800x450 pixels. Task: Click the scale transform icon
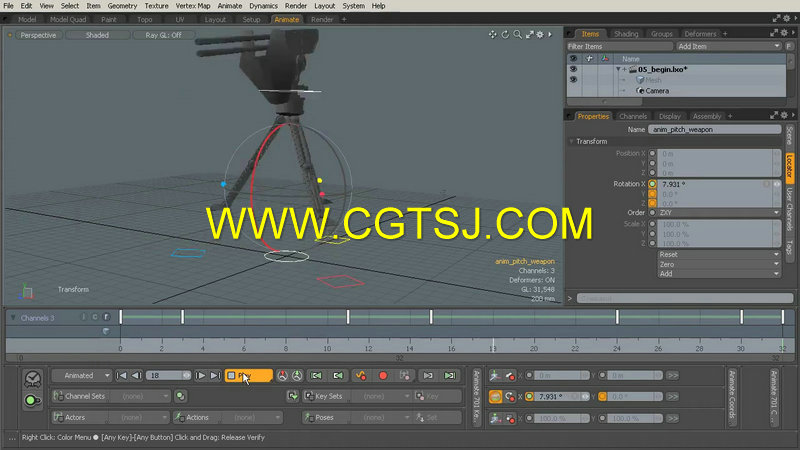495,418
